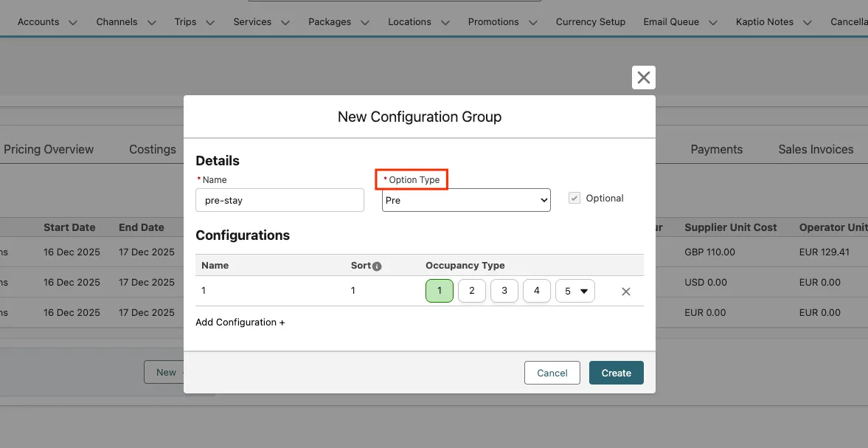Image resolution: width=868 pixels, height=448 pixels.
Task: Select occupancy type 1
Action: [440, 291]
